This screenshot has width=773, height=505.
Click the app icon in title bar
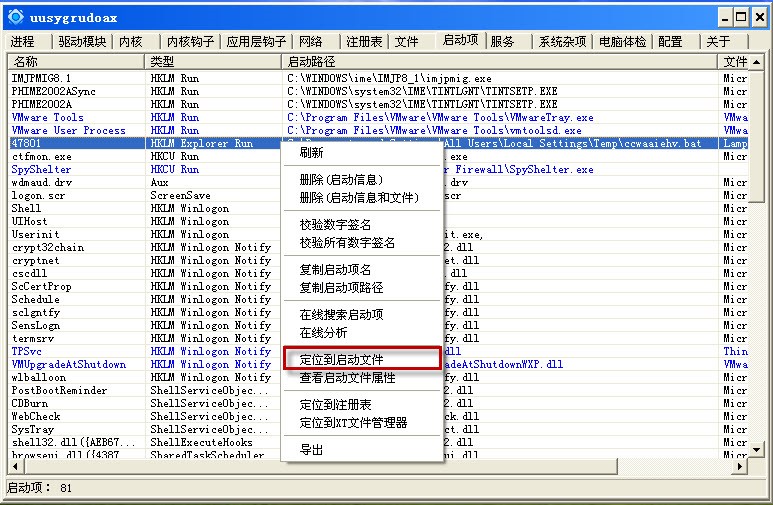16,17
